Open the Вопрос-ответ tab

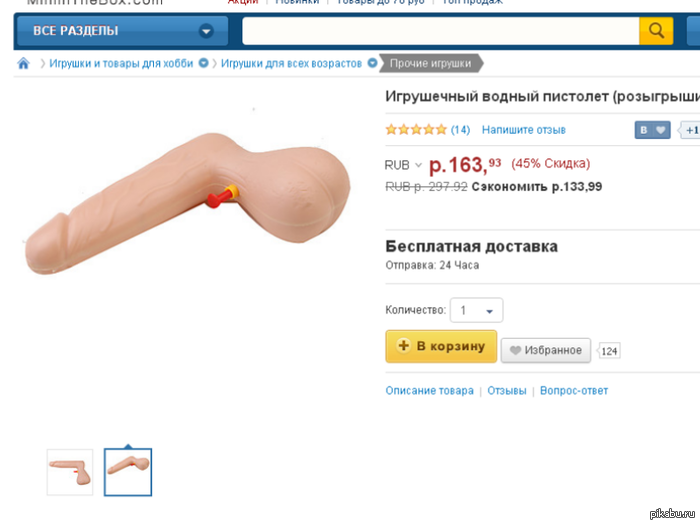click(574, 391)
